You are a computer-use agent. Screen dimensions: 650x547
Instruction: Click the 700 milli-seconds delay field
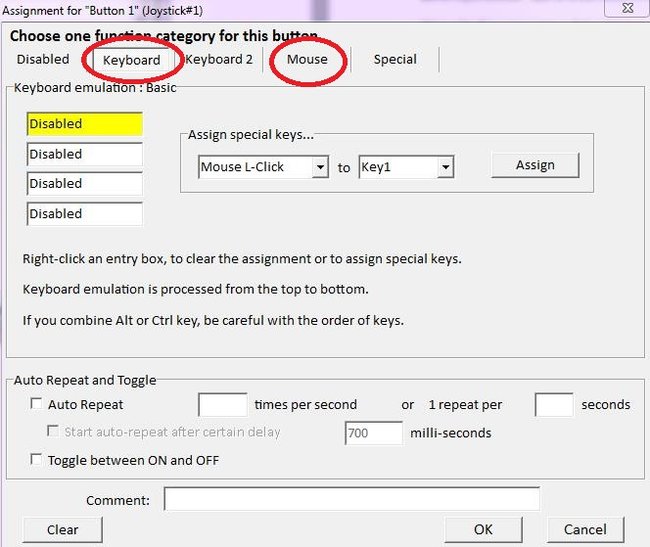[x=374, y=433]
